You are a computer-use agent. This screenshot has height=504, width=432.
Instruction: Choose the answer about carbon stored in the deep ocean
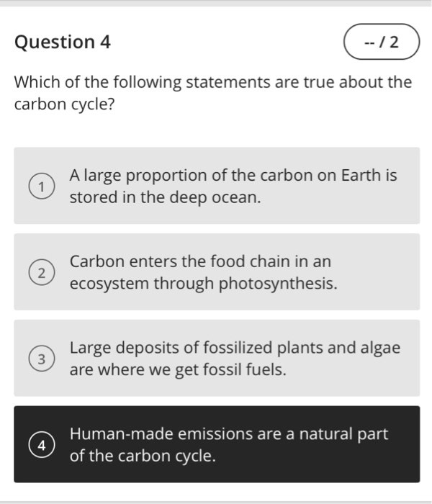coord(217,186)
